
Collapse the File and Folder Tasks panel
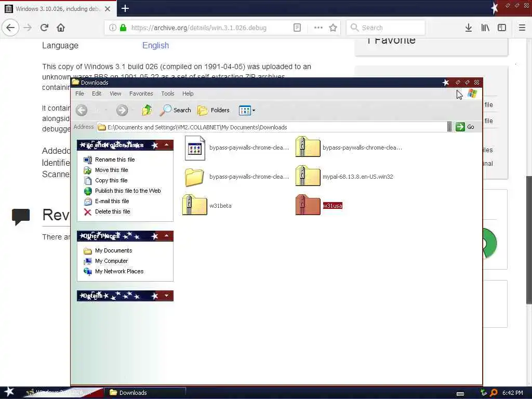coord(167,145)
